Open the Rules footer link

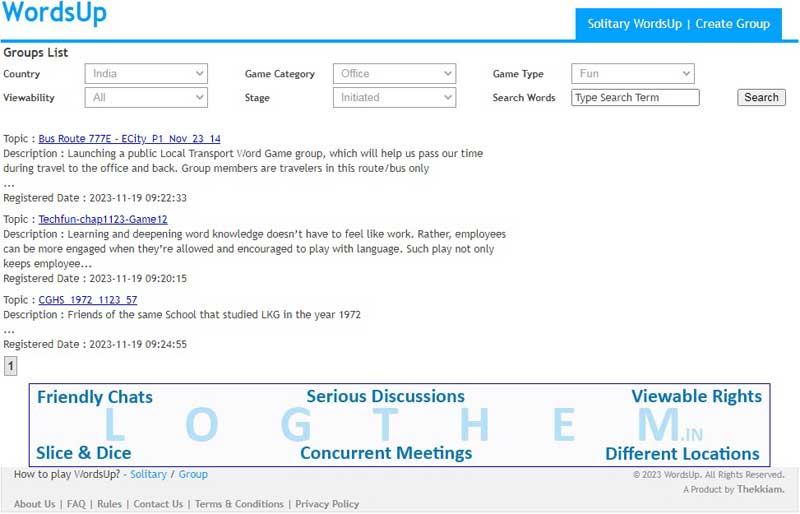[x=109, y=504]
